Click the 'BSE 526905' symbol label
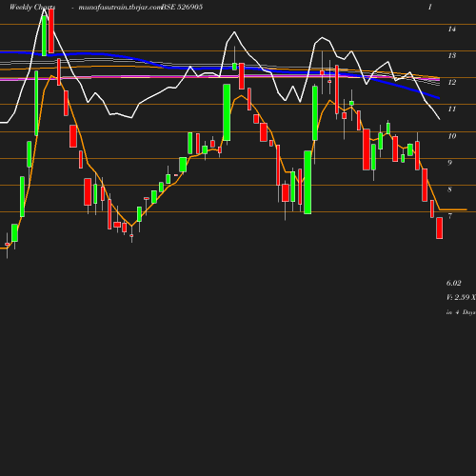 (182, 7)
